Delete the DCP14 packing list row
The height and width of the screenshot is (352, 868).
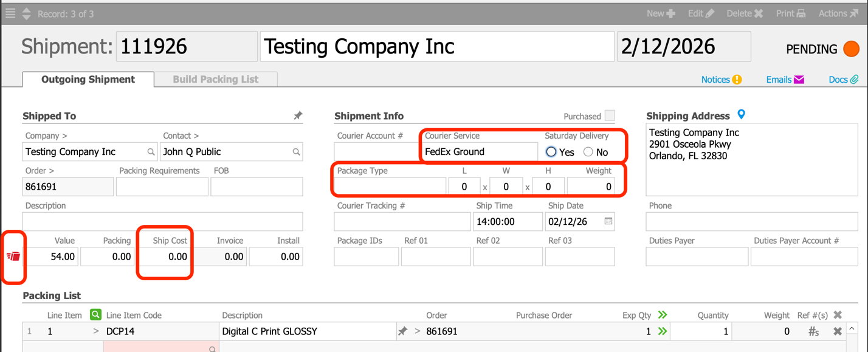click(x=838, y=331)
